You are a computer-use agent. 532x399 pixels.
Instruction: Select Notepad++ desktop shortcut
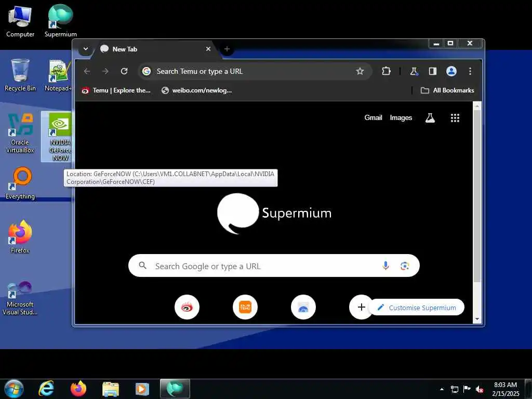click(59, 75)
